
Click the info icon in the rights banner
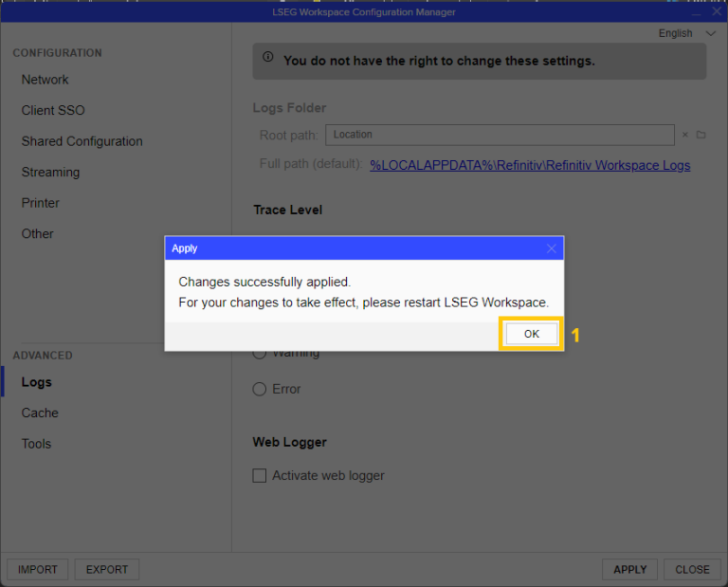[267, 59]
